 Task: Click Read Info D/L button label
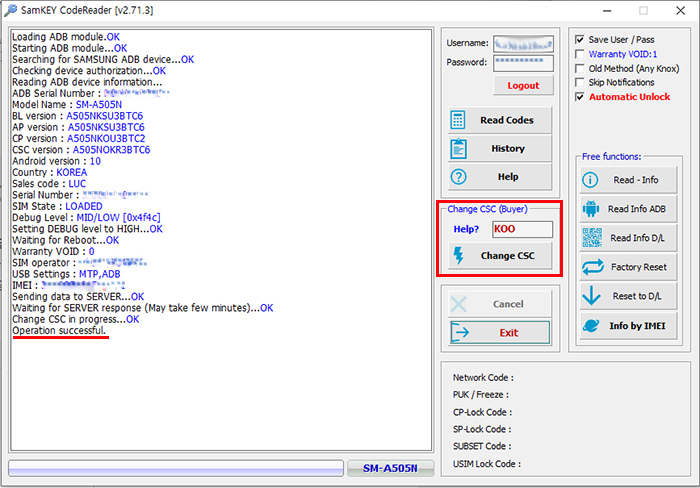(x=638, y=238)
